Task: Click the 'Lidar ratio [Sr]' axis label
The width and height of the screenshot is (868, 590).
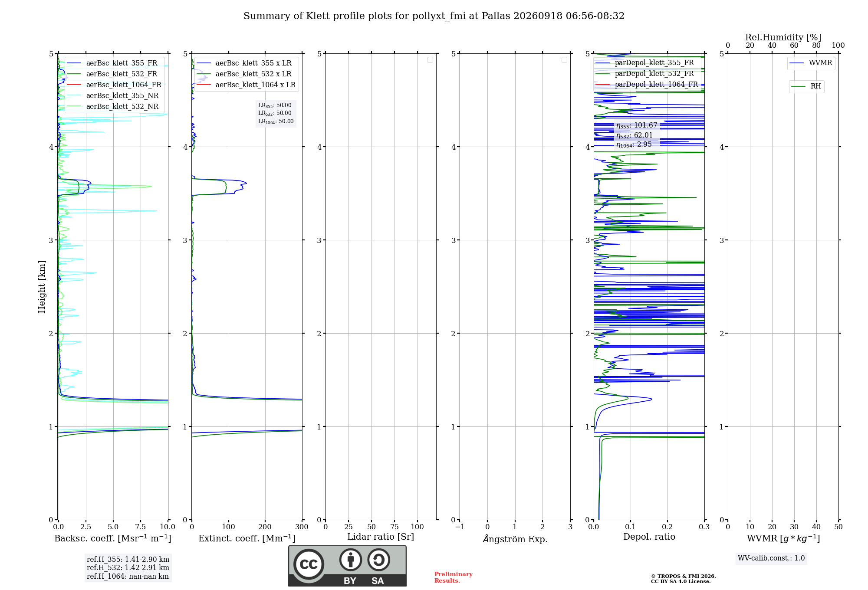Action: point(381,537)
